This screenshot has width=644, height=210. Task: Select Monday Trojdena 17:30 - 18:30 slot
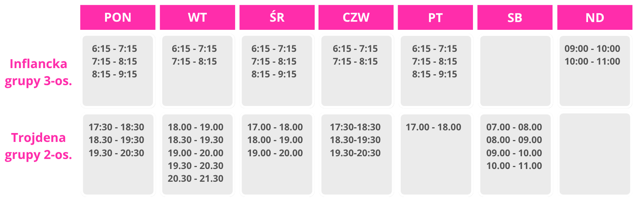point(116,127)
